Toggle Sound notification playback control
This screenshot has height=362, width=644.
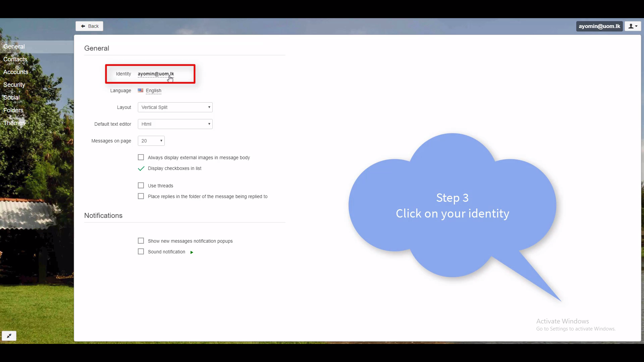point(192,252)
